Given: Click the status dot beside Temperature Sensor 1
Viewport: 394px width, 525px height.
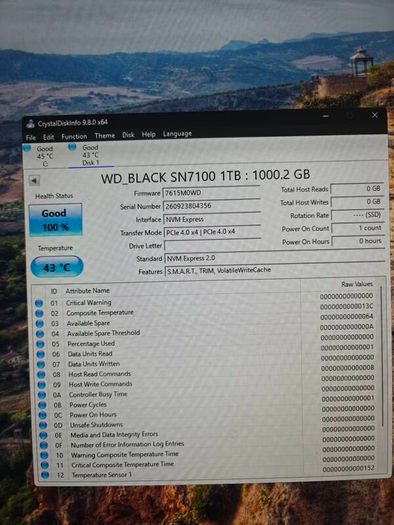Looking at the screenshot, I should coord(45,475).
